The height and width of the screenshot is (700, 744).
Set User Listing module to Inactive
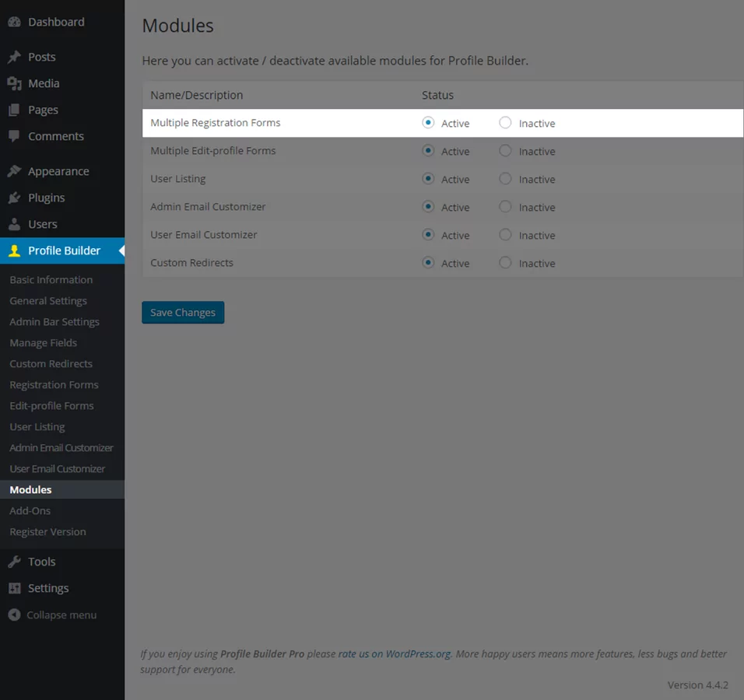coord(505,179)
